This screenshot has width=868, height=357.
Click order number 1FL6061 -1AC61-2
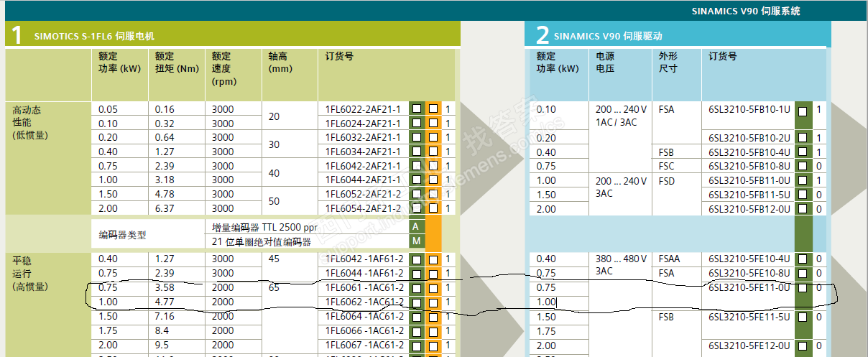[x=365, y=288]
